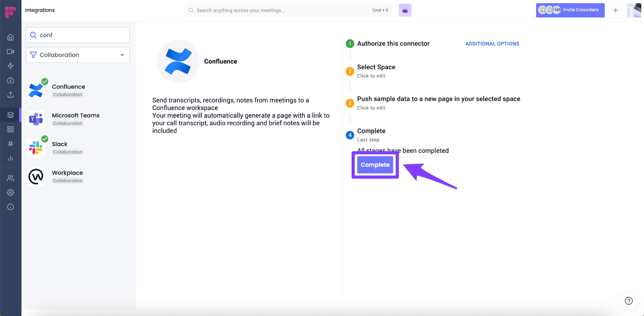Open the help question mark icon
Image resolution: width=644 pixels, height=316 pixels.
click(629, 301)
